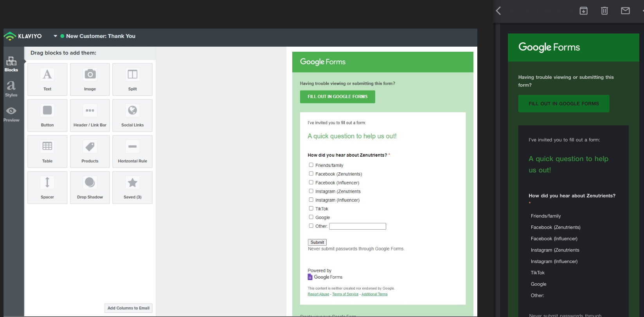
Task: Expand dropdown arrow beside New Customer: Thank You
Action: pos(56,36)
